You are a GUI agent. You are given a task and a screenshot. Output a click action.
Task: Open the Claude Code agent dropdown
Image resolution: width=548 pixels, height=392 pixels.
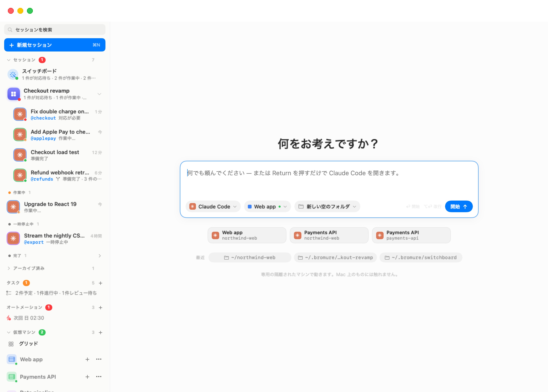click(213, 207)
